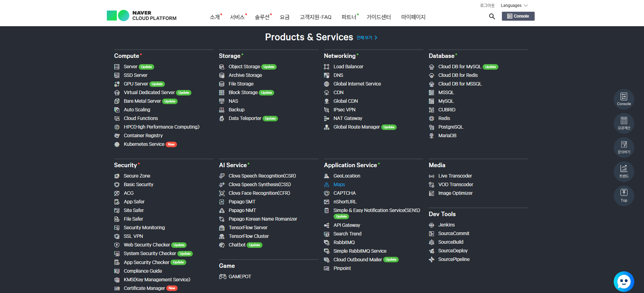
Task: Open the VOD Transcoder link
Action: 456,185
